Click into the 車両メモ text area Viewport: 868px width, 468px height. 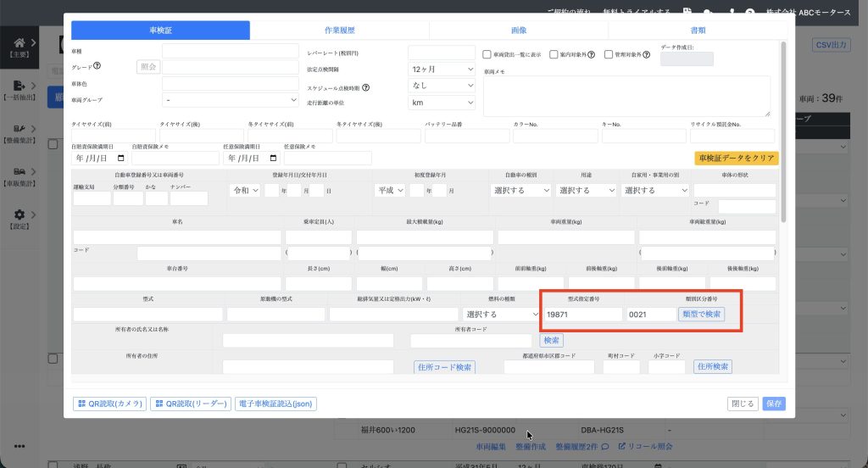point(626,96)
